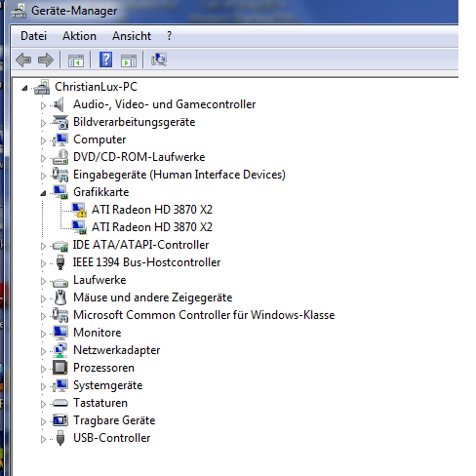Select the USB-Controller label
The height and width of the screenshot is (476, 476).
[112, 438]
